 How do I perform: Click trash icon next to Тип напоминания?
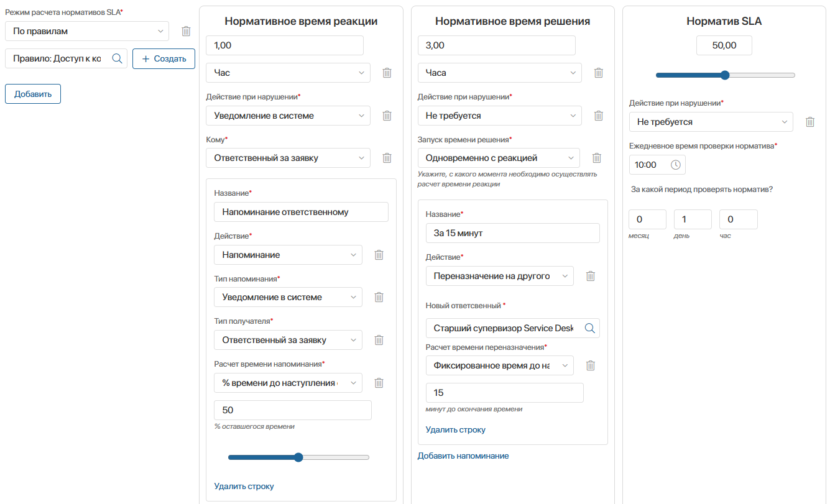pyautogui.click(x=379, y=297)
